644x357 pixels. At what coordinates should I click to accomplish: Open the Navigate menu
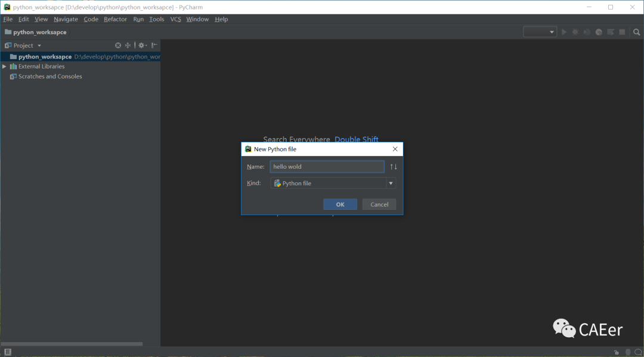(66, 19)
